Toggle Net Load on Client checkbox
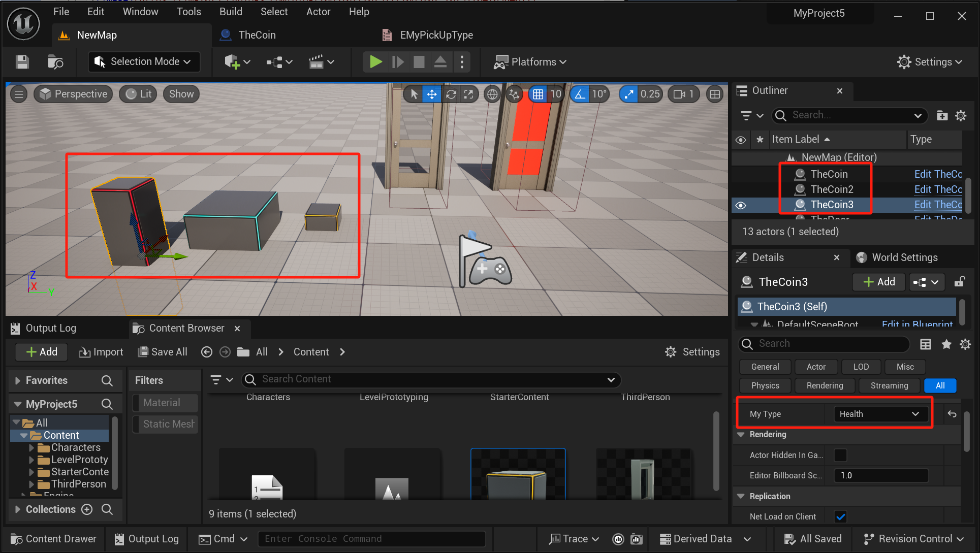980x553 pixels. [x=841, y=516]
